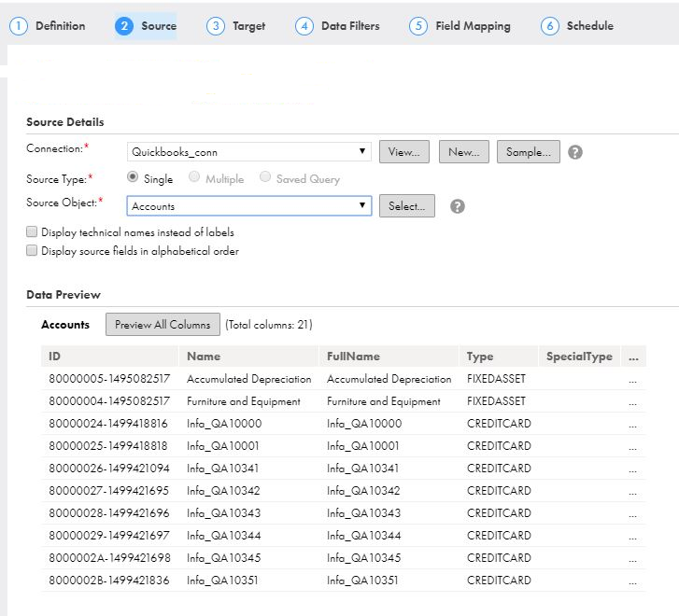This screenshot has height=616, width=679.
Task: Click the Type column header
Action: click(x=499, y=357)
